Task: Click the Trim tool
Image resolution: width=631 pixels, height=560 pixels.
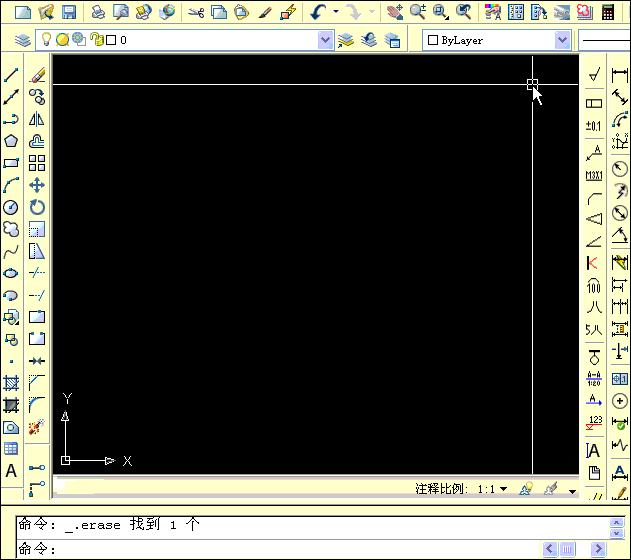Action: [37, 273]
